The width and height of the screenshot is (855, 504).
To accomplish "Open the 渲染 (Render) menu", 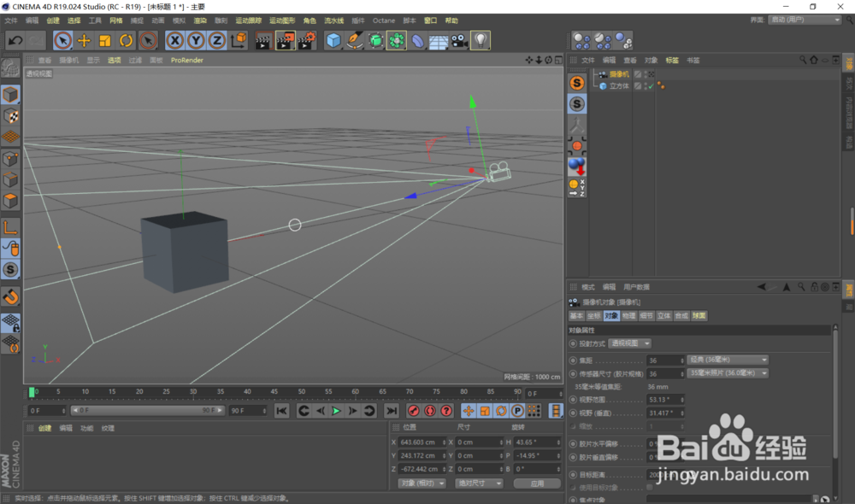I will pos(200,21).
